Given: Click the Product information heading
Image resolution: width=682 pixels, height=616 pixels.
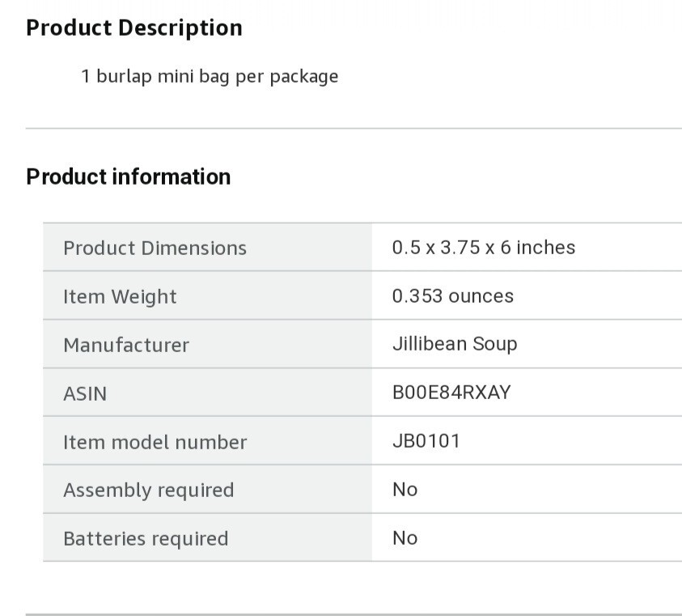Looking at the screenshot, I should [128, 176].
